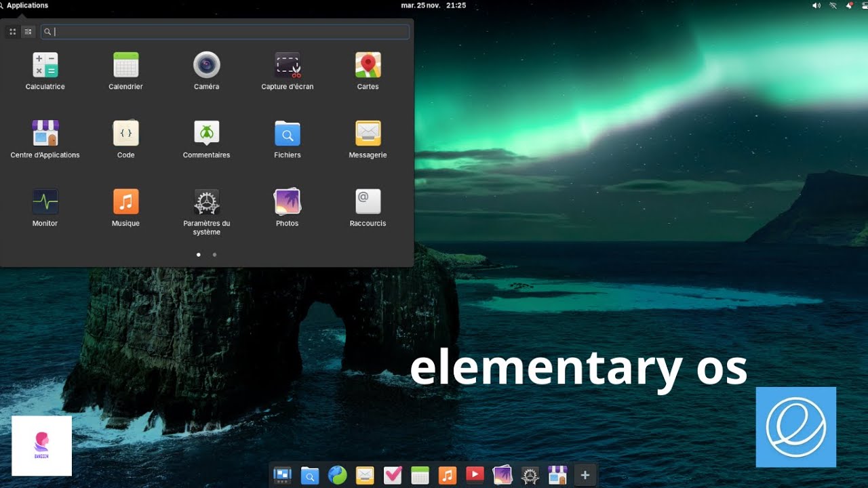The height and width of the screenshot is (488, 868).
Task: Open Paramètres du système in the launcher
Action: click(x=206, y=211)
